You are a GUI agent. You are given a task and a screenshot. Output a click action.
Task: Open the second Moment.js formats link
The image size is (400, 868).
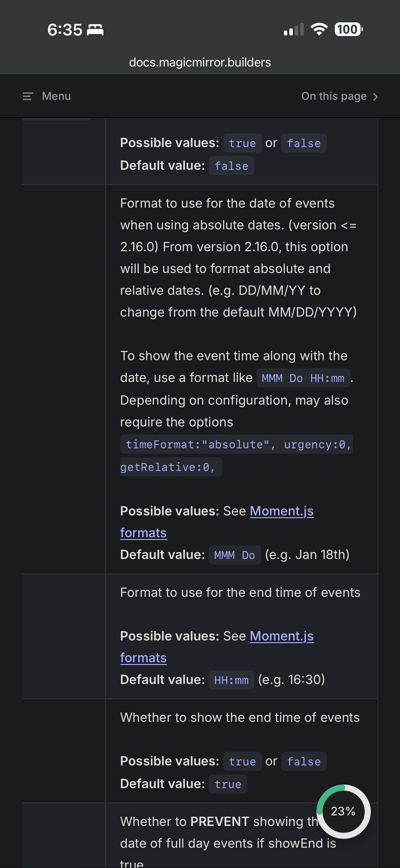pyautogui.click(x=282, y=636)
